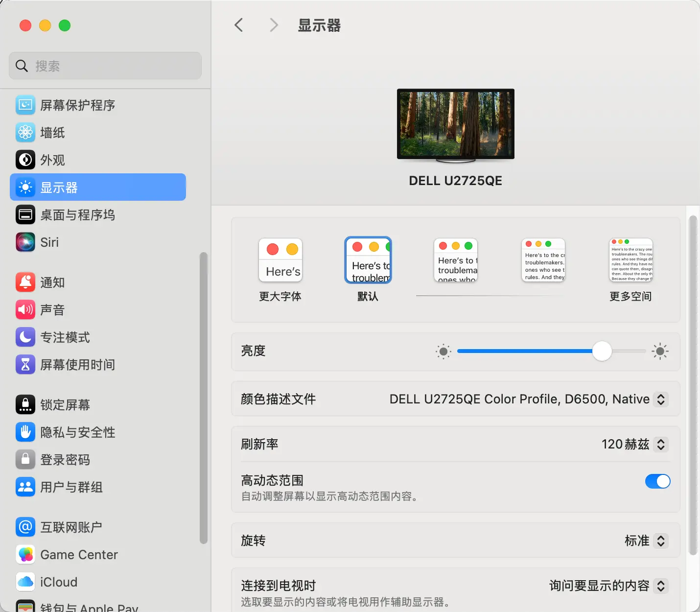Viewport: 700px width, 612px height.
Task: Click the low brightness sun icon
Action: [x=443, y=351]
